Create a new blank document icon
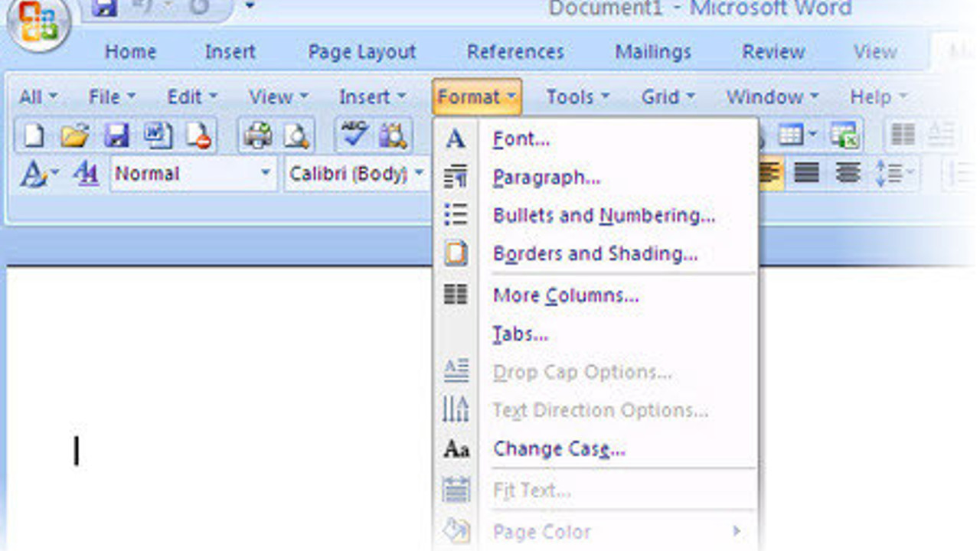The width and height of the screenshot is (980, 551). [33, 135]
